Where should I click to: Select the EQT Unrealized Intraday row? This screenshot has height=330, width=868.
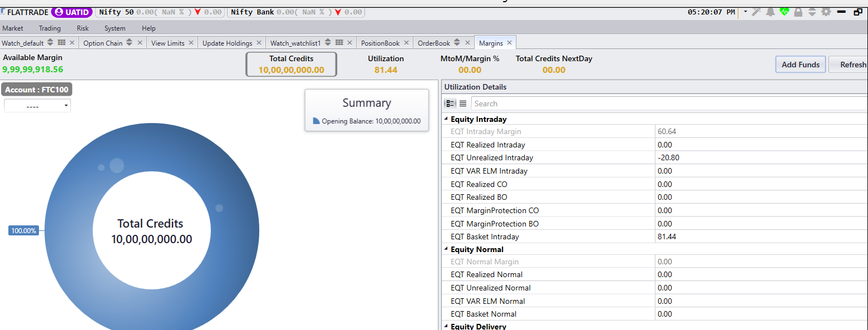click(x=655, y=157)
